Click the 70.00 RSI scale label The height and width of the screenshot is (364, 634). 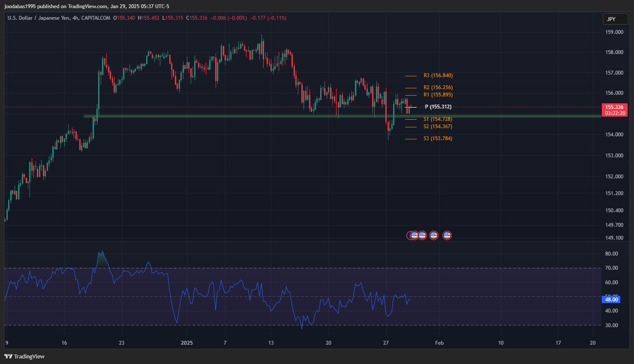pos(612,268)
